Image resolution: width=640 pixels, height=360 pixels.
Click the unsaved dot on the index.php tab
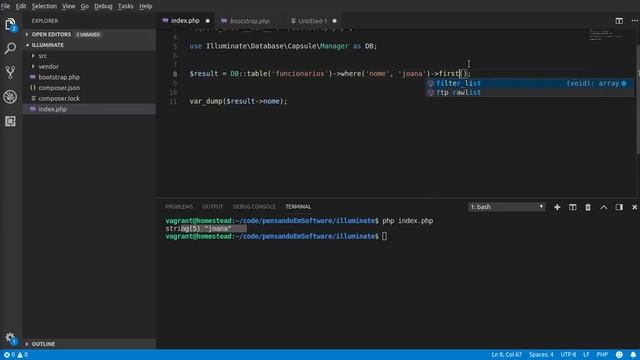pyautogui.click(x=207, y=21)
